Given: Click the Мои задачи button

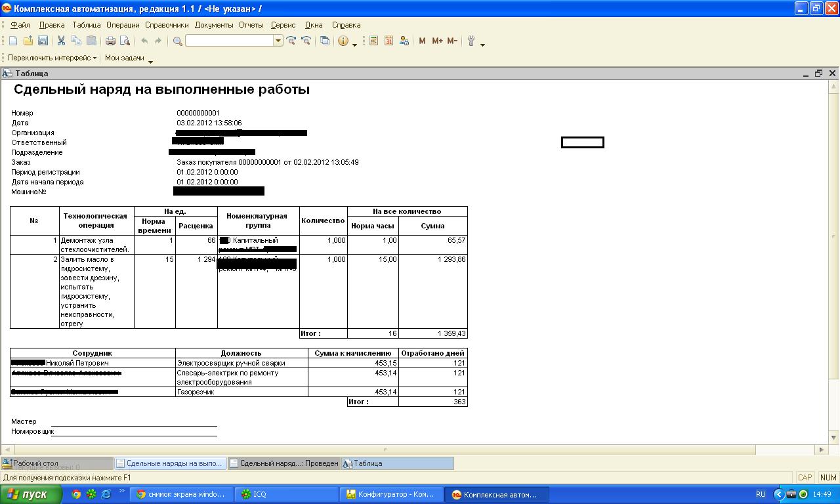Looking at the screenshot, I should 125,58.
